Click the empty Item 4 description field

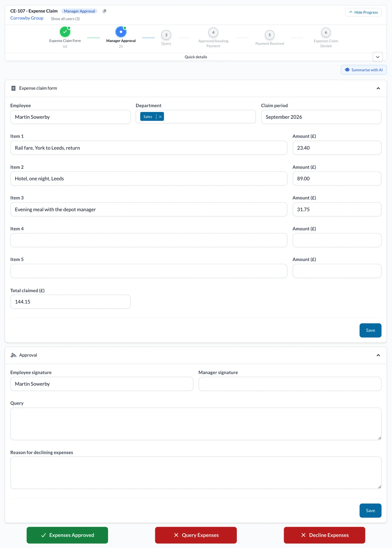(149, 240)
